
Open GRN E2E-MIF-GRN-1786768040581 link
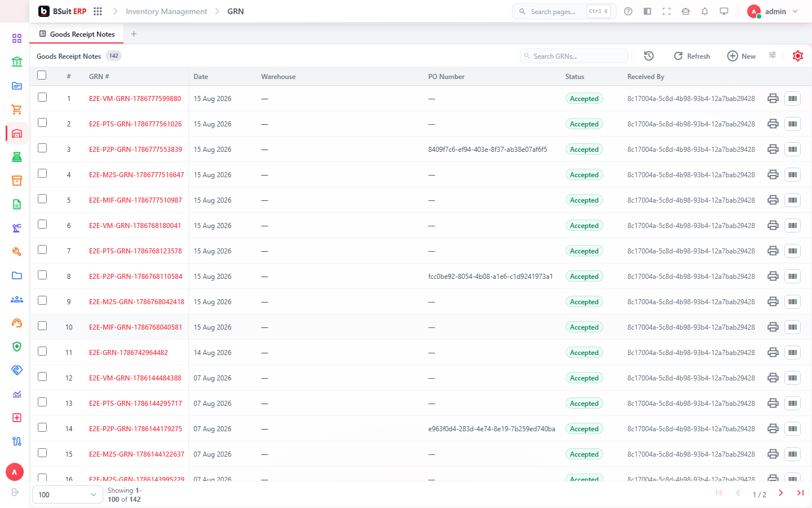coord(135,327)
